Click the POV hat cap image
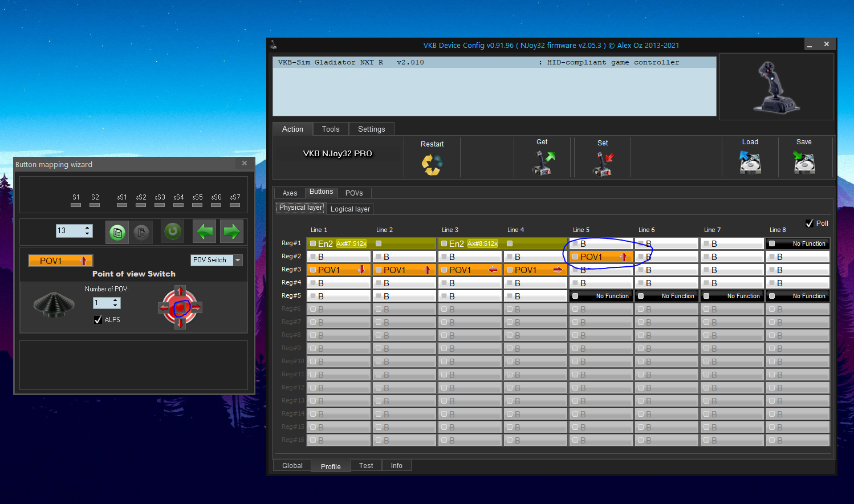 [54, 304]
